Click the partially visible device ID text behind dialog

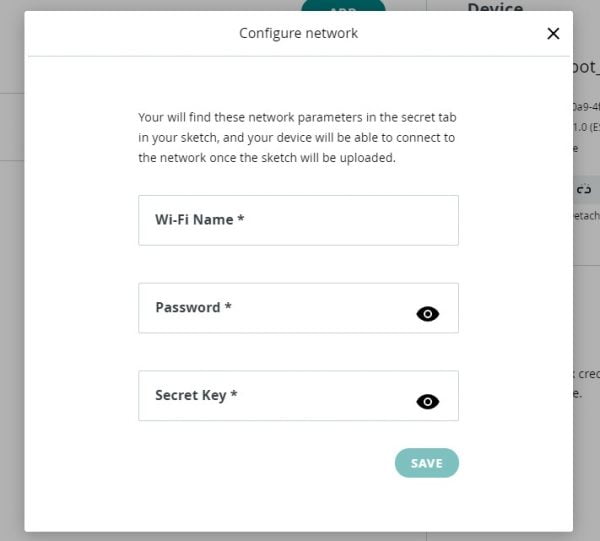tap(587, 107)
